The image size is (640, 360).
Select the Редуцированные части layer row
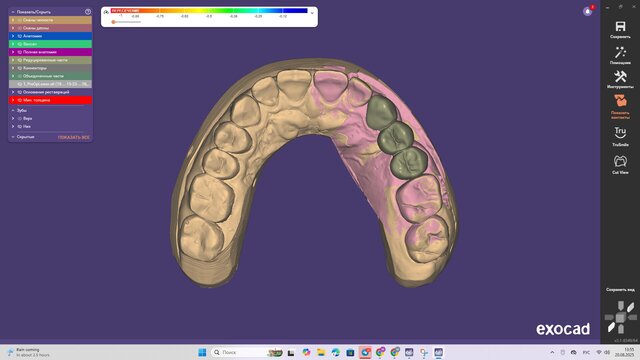click(x=51, y=60)
